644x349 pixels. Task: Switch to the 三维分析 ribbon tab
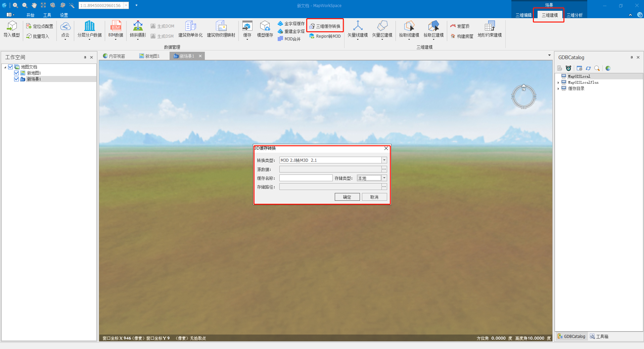pyautogui.click(x=574, y=15)
